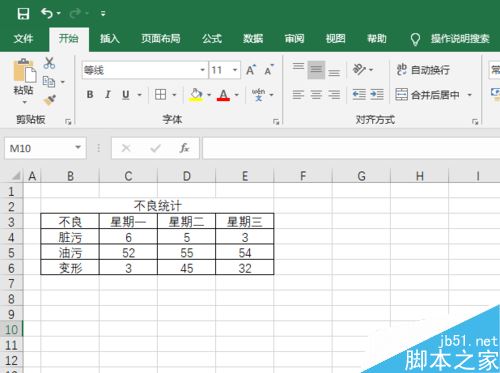Click the 自动换行 wrap text button

tap(423, 70)
